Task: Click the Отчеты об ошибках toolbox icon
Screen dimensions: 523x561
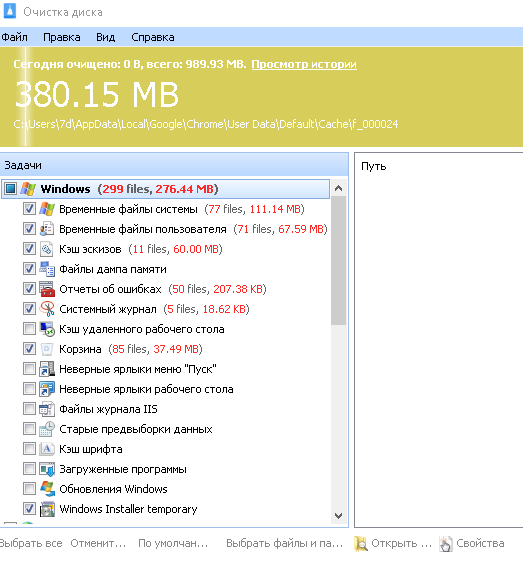Action: [x=47, y=289]
